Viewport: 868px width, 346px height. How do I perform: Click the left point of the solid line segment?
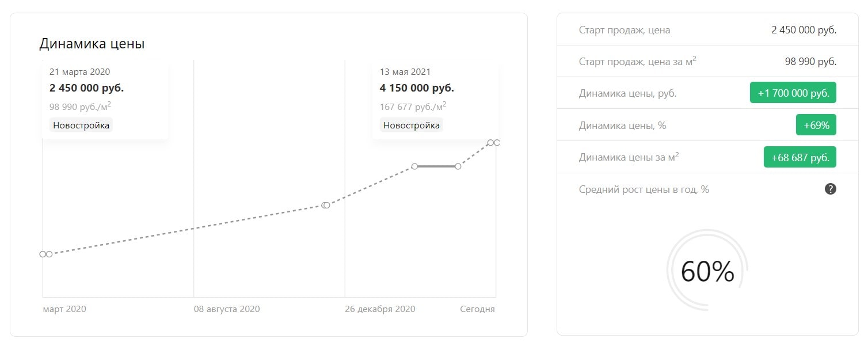pos(414,166)
